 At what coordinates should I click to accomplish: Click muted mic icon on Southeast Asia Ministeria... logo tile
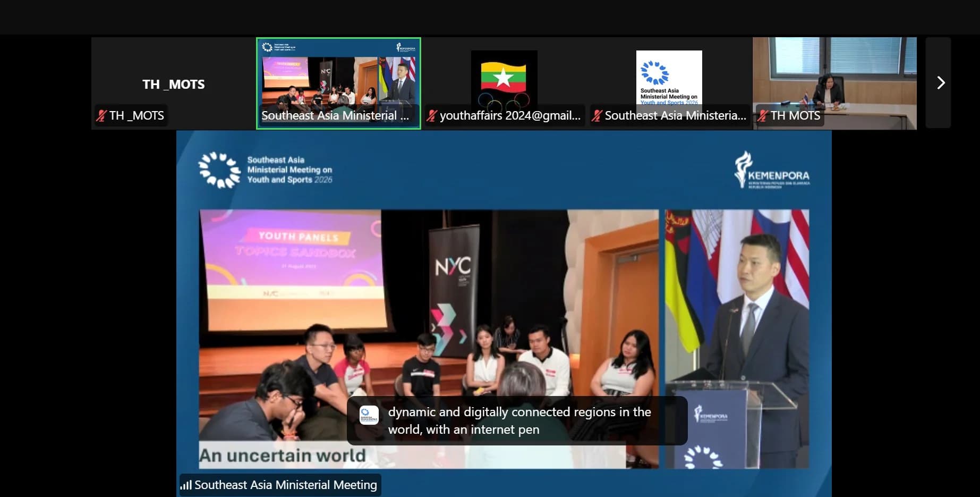(597, 115)
